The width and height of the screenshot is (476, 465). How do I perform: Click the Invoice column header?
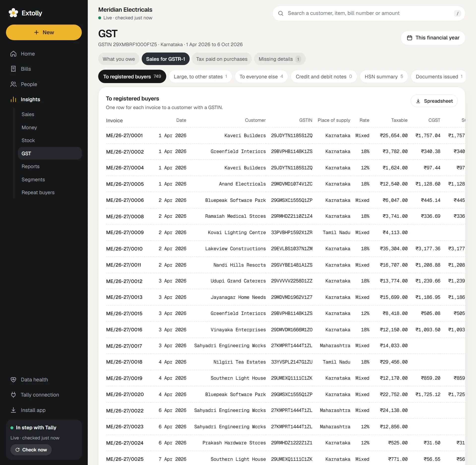click(114, 121)
